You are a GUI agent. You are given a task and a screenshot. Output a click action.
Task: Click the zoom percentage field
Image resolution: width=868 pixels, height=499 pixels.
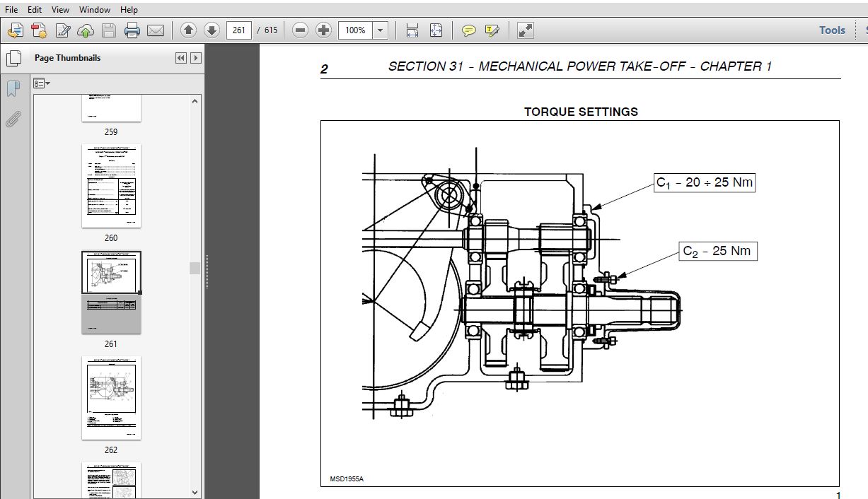click(356, 30)
